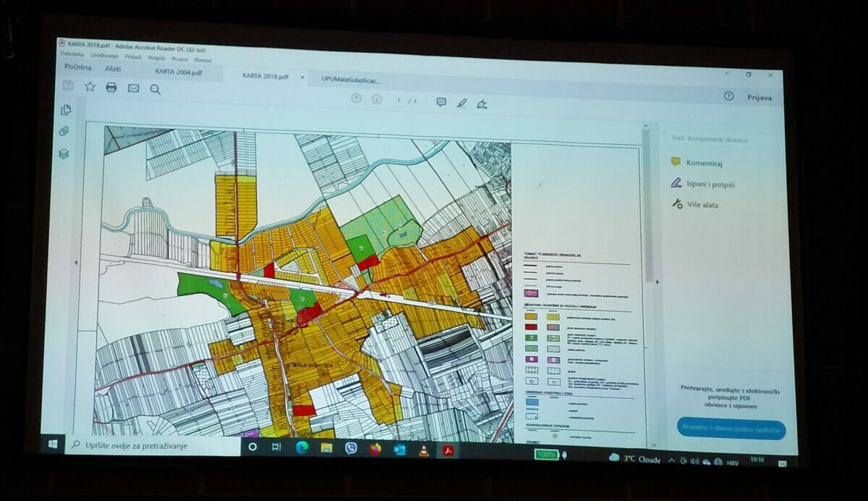
Task: Click the blue free trial button
Action: [x=731, y=429]
